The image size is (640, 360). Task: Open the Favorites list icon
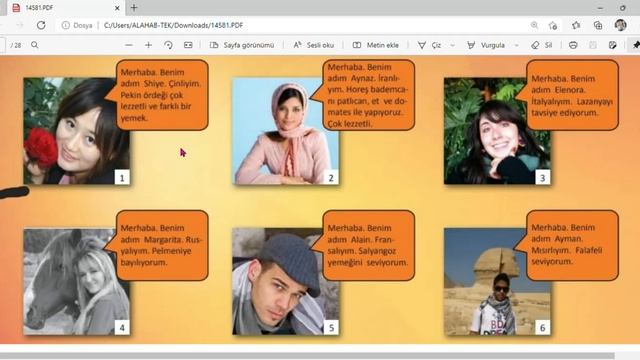(x=576, y=25)
